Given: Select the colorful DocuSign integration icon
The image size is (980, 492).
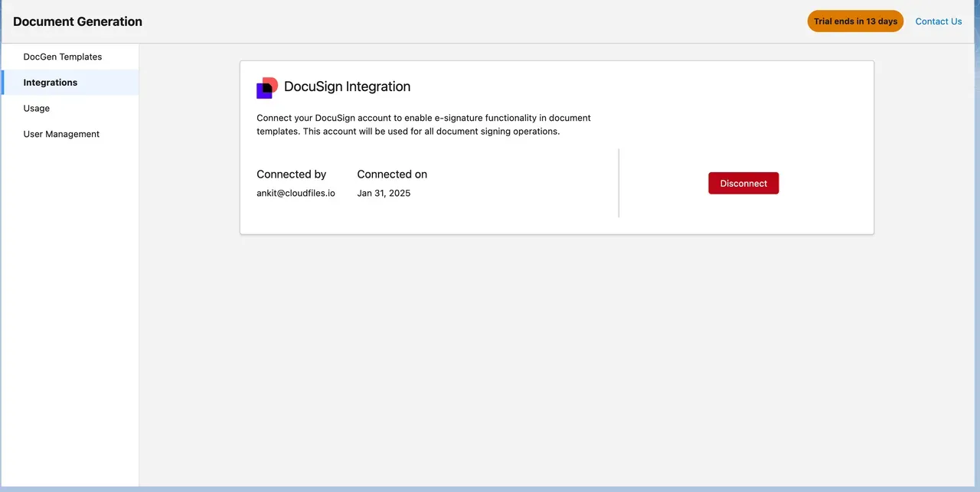Looking at the screenshot, I should pyautogui.click(x=266, y=87).
